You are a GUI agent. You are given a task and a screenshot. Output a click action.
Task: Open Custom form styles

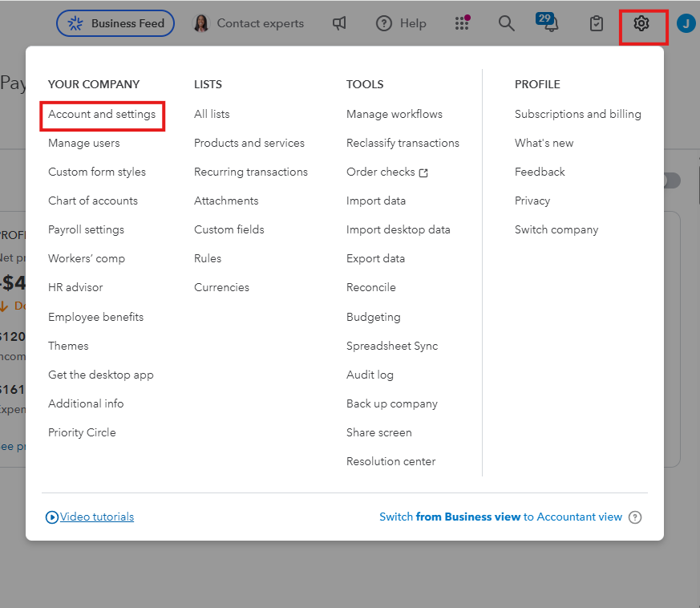click(97, 172)
